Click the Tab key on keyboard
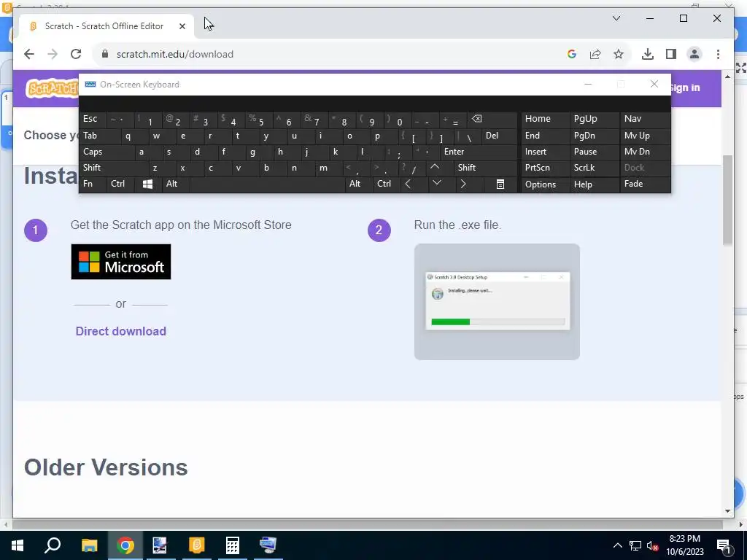Image resolution: width=747 pixels, height=560 pixels. pos(99,136)
